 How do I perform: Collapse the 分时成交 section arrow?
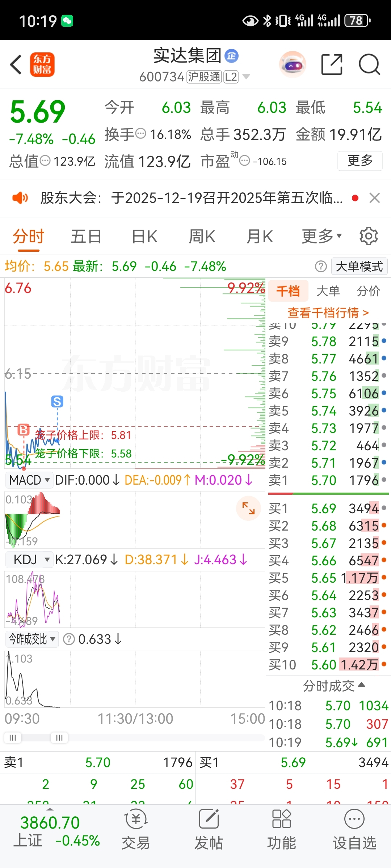361,685
